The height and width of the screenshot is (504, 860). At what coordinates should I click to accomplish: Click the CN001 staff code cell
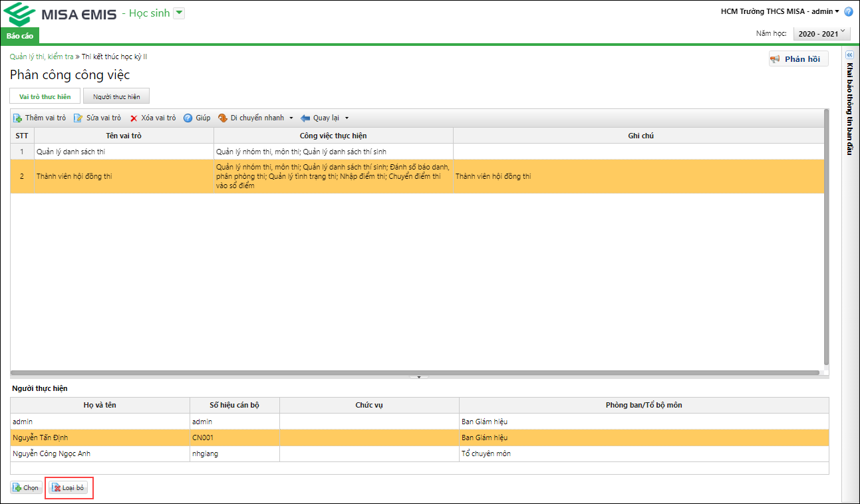click(234, 438)
